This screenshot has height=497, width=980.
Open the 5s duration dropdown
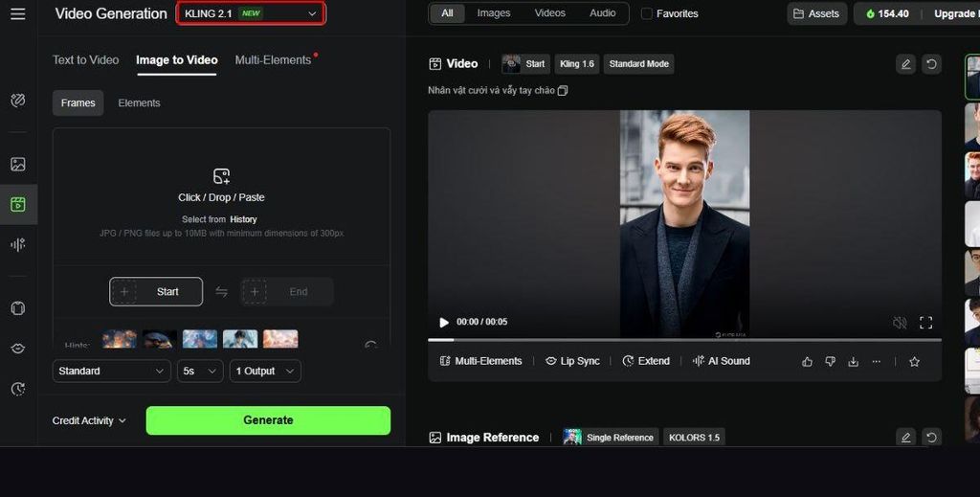tap(200, 371)
